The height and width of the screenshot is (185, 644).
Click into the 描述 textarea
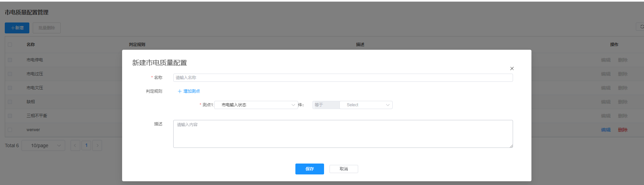(343, 134)
